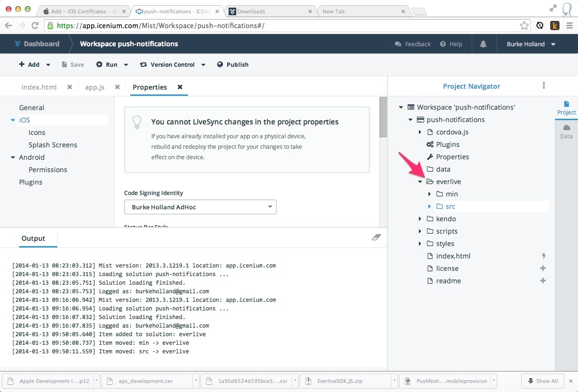Screen dimensions: 578x392
Task: Collapse the iOS section in sidebar
Action: pyautogui.click(x=13, y=120)
